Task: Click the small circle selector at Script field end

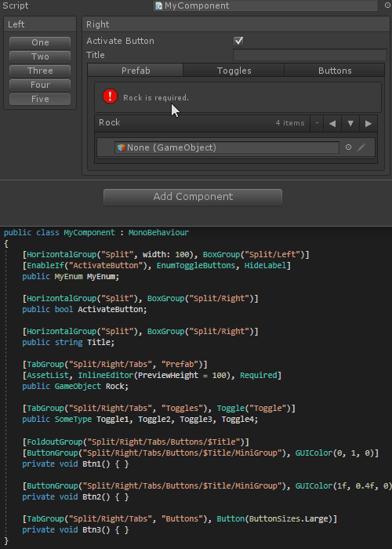Action: point(384,5)
